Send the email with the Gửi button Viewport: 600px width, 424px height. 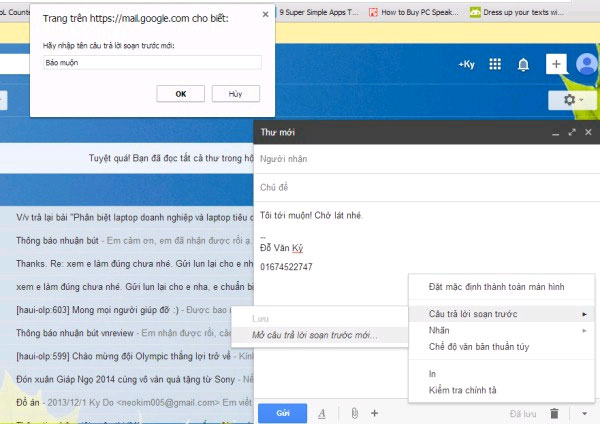pos(282,413)
